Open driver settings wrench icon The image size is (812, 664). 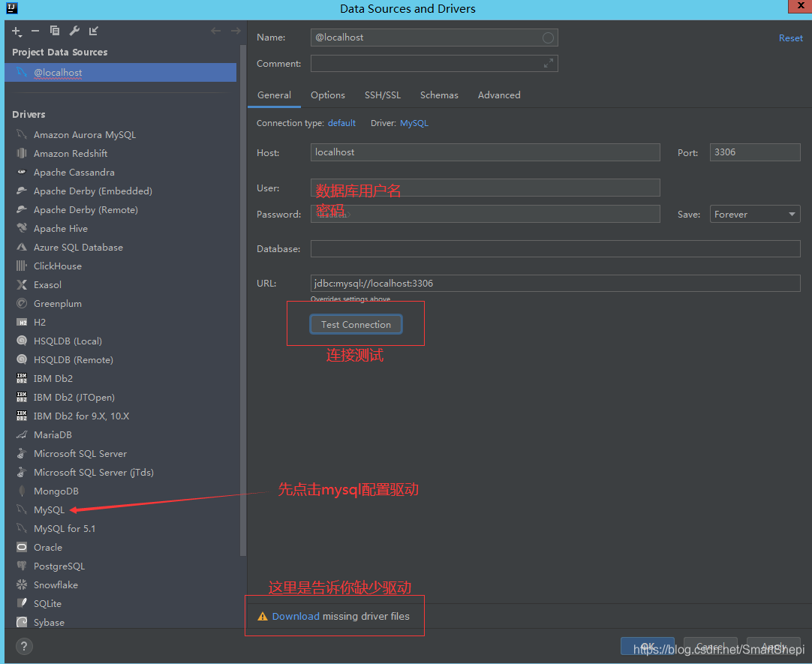74,31
